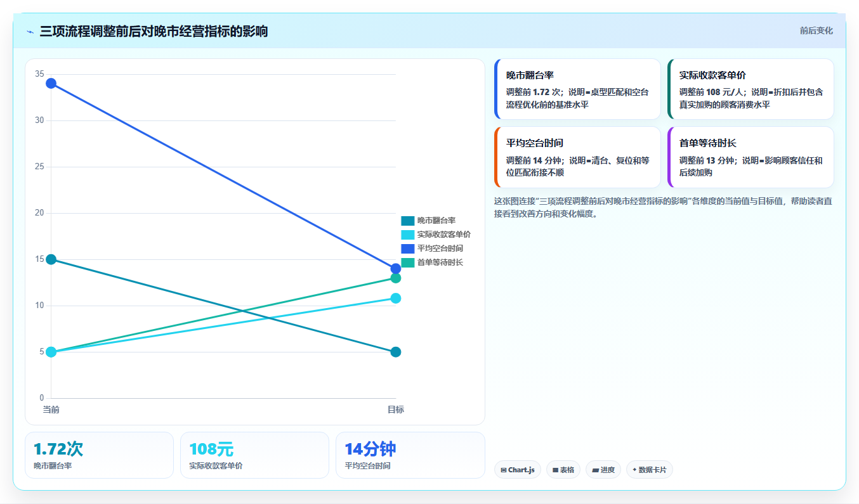This screenshot has width=859, height=504.
Task: Click the 目标 x-axis label
Action: (x=396, y=410)
